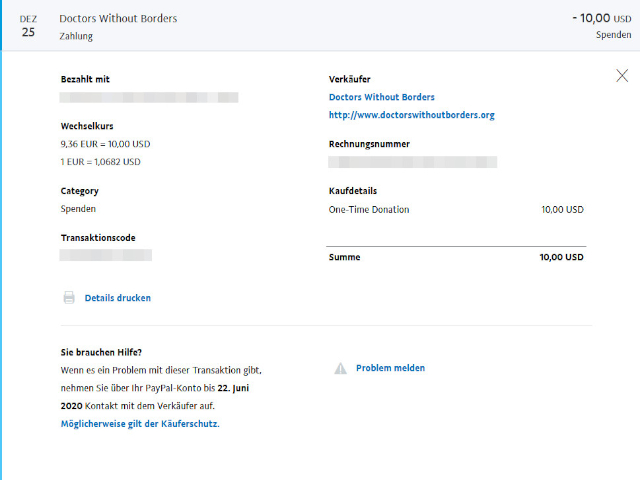Image resolution: width=640 pixels, height=480 pixels.
Task: Click the One-Time Donation 10,00 USD amount
Action: [x=562, y=210]
